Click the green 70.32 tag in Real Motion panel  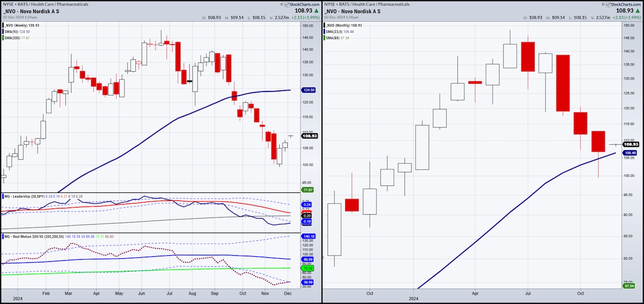308,268
